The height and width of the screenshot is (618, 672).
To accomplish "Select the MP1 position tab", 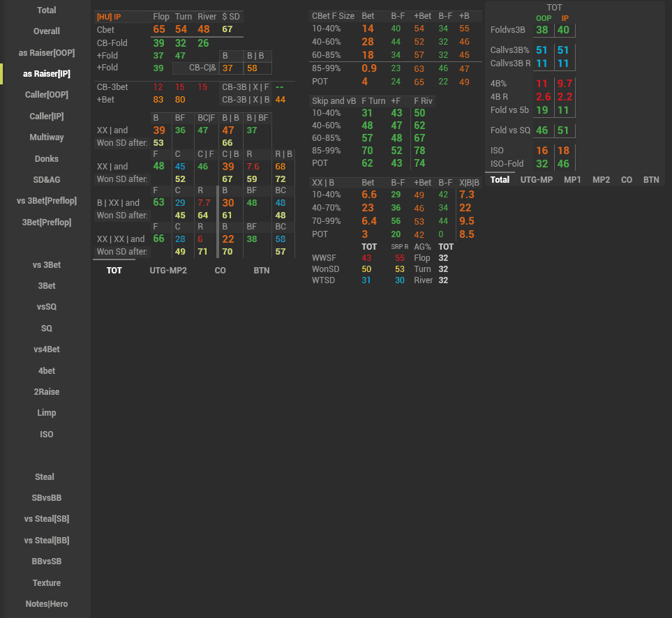I will point(572,180).
